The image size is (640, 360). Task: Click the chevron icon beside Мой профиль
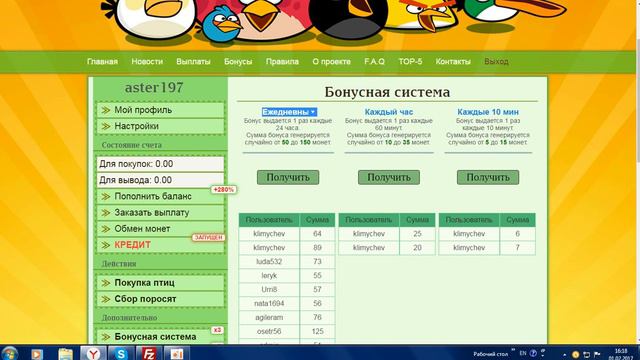coord(106,110)
